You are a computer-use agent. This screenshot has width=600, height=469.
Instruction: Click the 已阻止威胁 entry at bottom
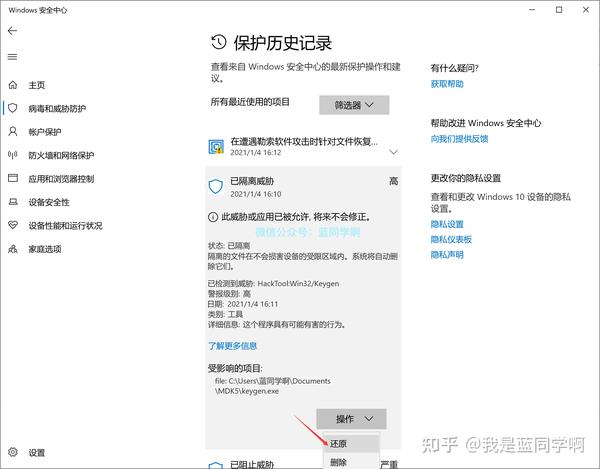252,464
